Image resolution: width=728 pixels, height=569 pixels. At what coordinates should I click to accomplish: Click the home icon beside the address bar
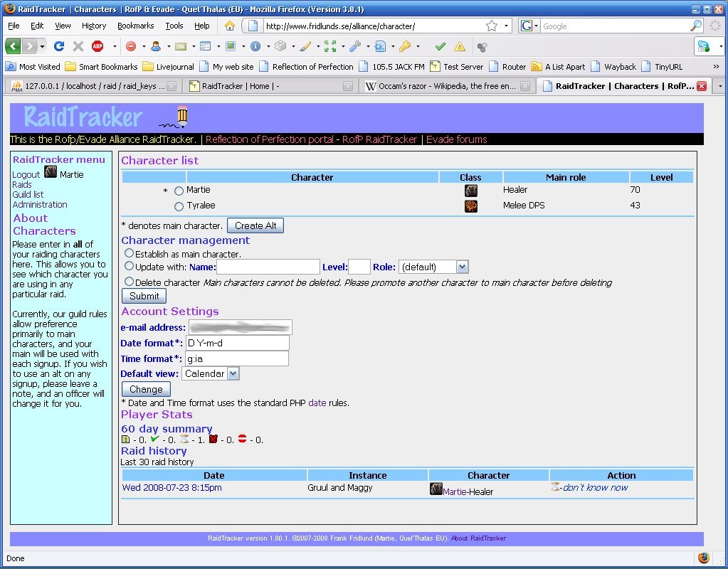point(230,26)
